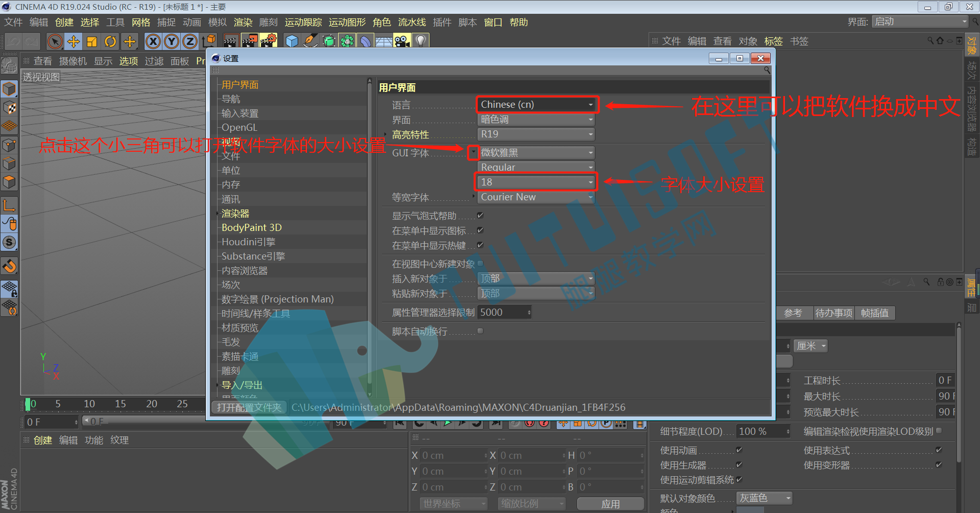Click the 细节程度(LOD) 100 % field

[763, 431]
